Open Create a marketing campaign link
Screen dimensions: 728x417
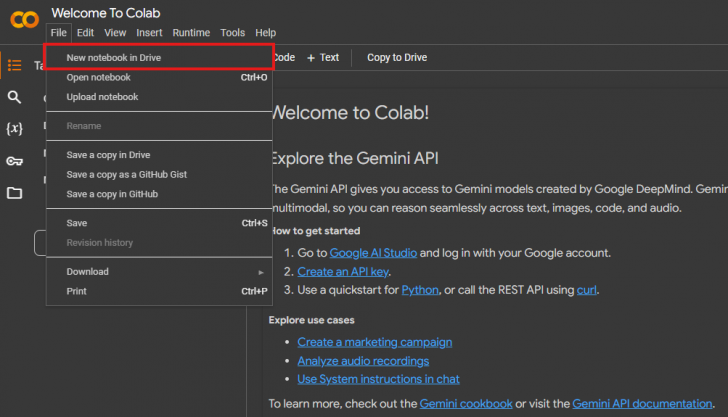(x=375, y=342)
